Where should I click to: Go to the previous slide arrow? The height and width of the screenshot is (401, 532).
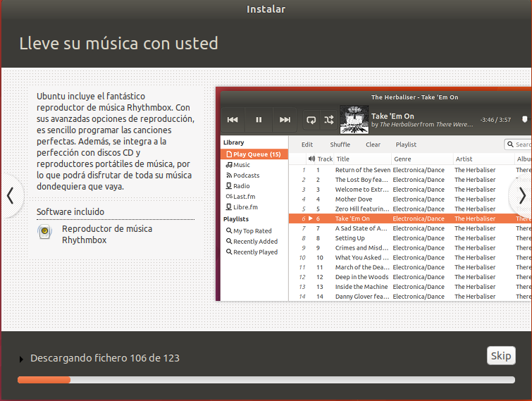(11, 196)
